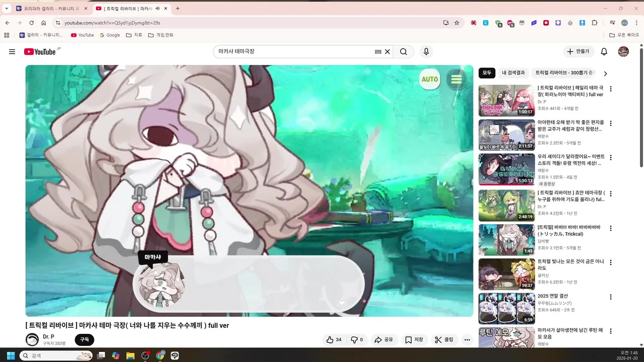Start voice search with microphone icon
The image size is (644, 362).
[426, 52]
